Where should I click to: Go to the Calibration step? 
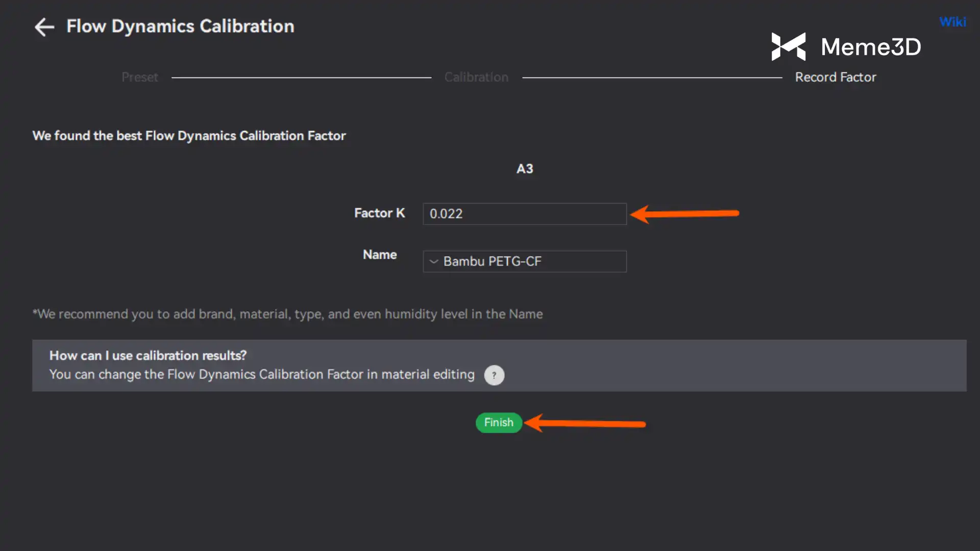(476, 77)
